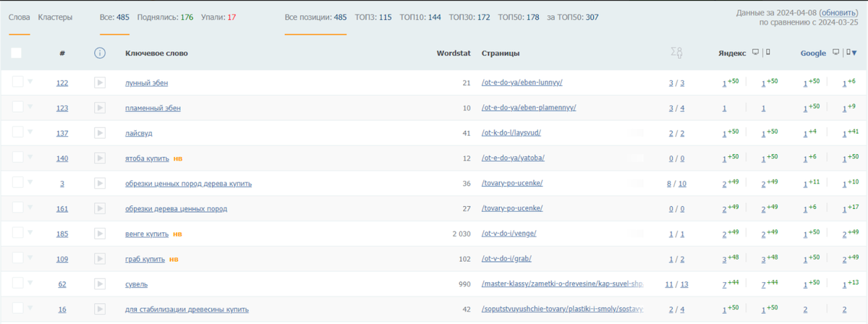The image size is (868, 324).
Task: Switch to the Кластеры tab
Action: 55,17
